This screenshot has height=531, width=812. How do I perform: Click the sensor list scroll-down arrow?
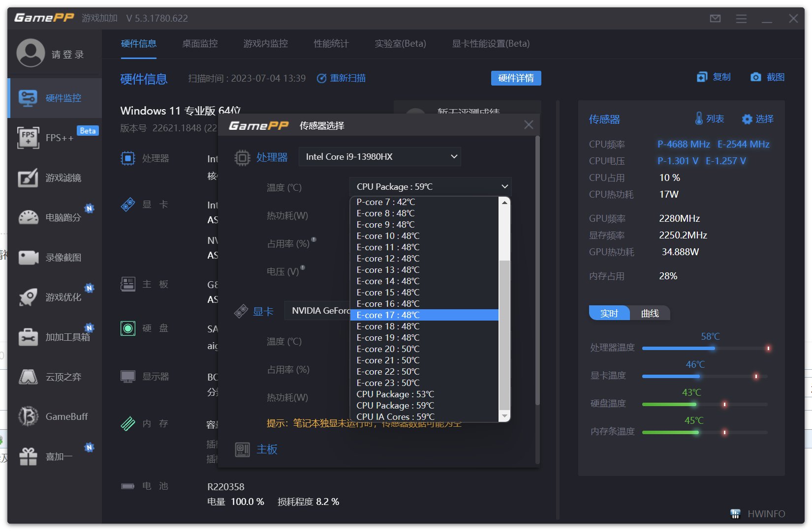coord(504,416)
